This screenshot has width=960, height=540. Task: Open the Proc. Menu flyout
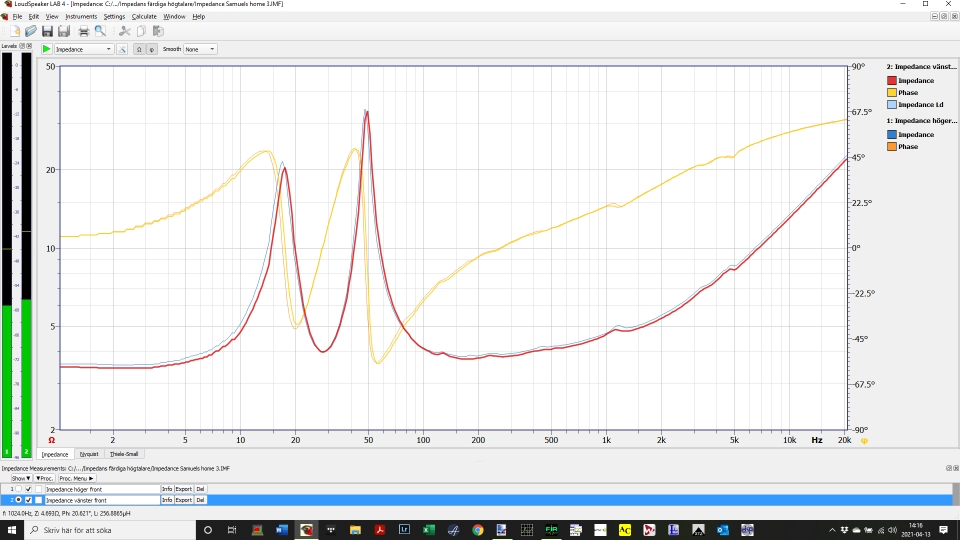77,478
